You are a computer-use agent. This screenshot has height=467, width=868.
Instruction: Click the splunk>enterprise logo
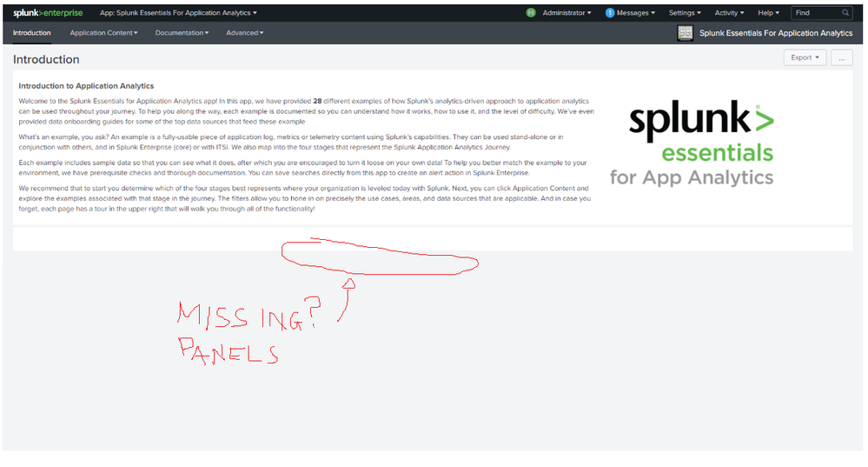48,13
